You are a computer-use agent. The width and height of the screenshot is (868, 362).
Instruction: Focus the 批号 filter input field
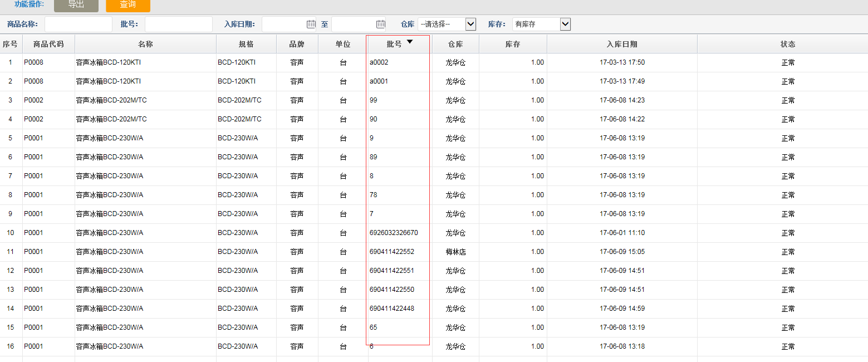tap(179, 24)
